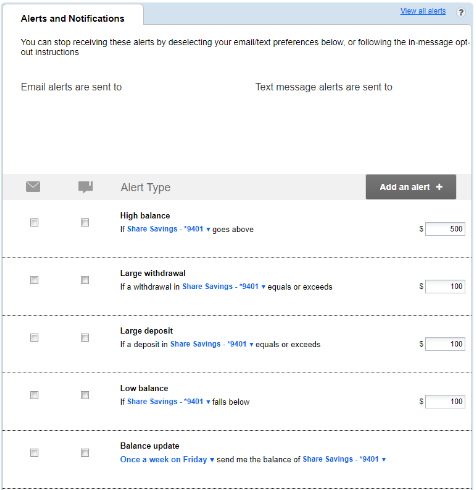Focus the Large withdrawal amount field

[x=445, y=286]
